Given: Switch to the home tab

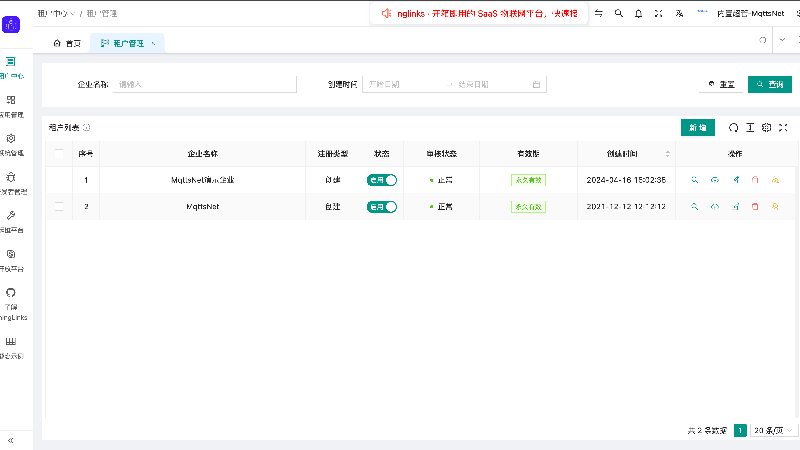Looking at the screenshot, I should [x=67, y=43].
